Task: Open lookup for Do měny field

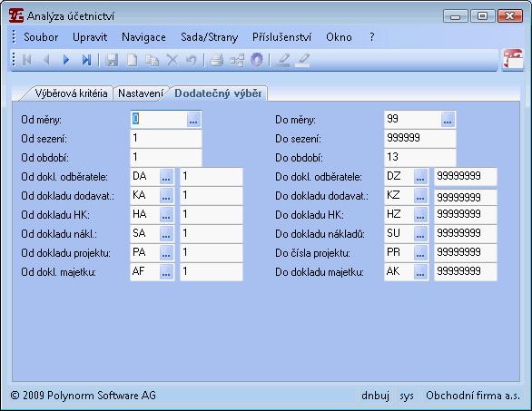Action: tap(448, 120)
